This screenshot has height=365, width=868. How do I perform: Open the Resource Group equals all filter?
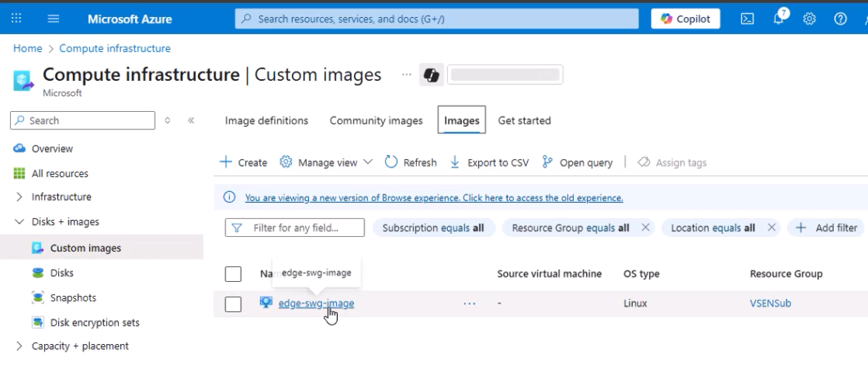[x=570, y=228]
